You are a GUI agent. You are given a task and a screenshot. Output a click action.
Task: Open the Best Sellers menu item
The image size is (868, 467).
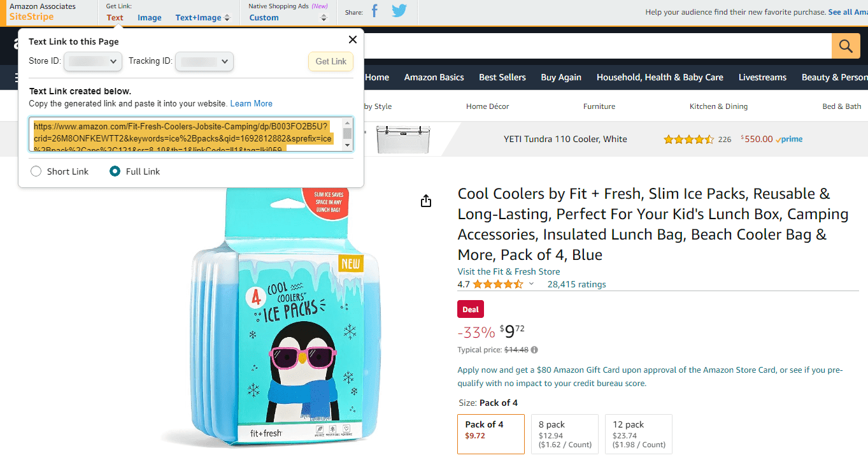click(502, 77)
